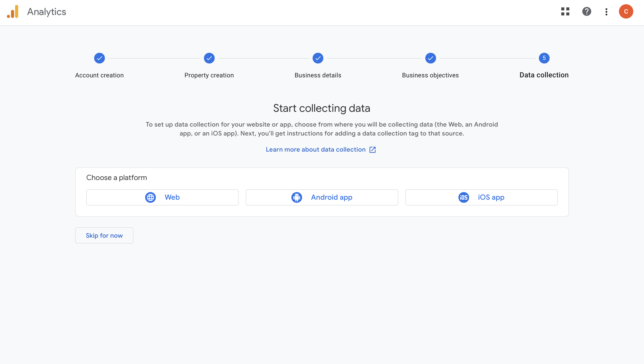644x364 pixels.
Task: Click the Analytics logo icon
Action: click(13, 11)
